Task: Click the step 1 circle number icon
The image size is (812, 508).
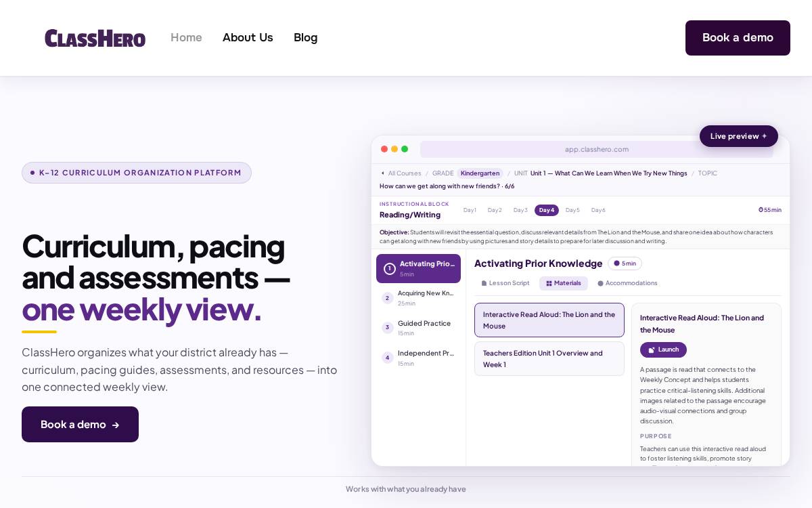Action: [x=390, y=268]
